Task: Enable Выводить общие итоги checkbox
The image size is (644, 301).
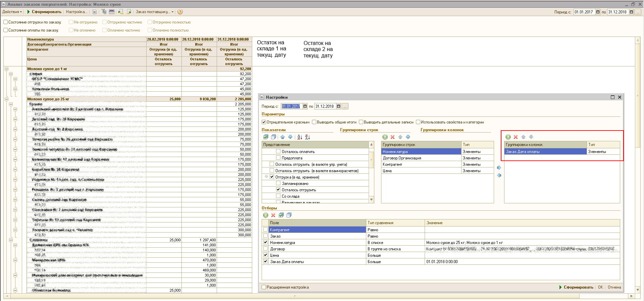Action: pyautogui.click(x=314, y=122)
